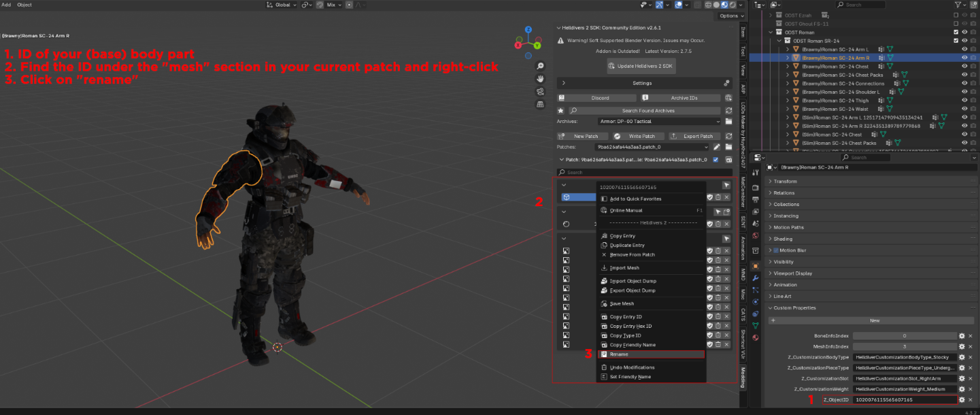The image size is (980, 415).
Task: Toggle visibility eye of (Brawny)Roman SC-24 Arm L
Action: (964, 49)
